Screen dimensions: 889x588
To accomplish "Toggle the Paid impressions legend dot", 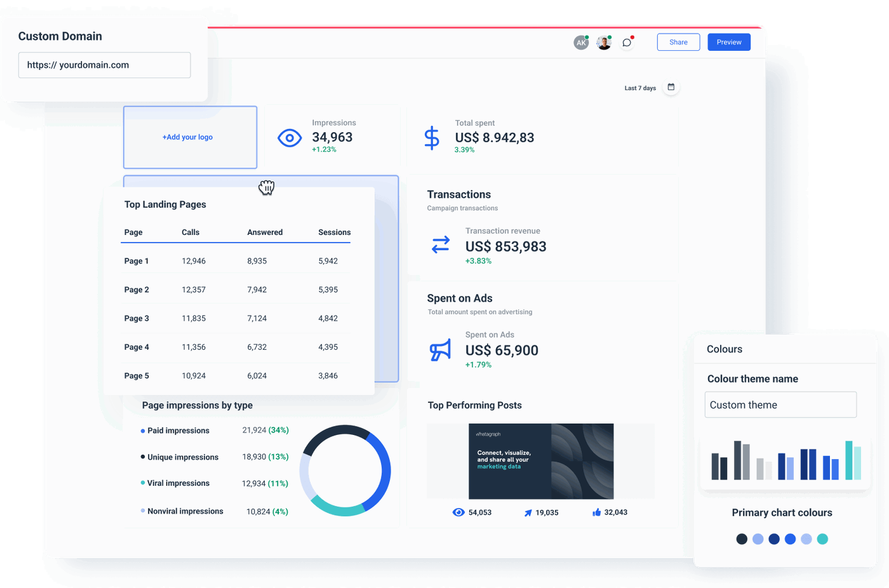I will click(141, 431).
